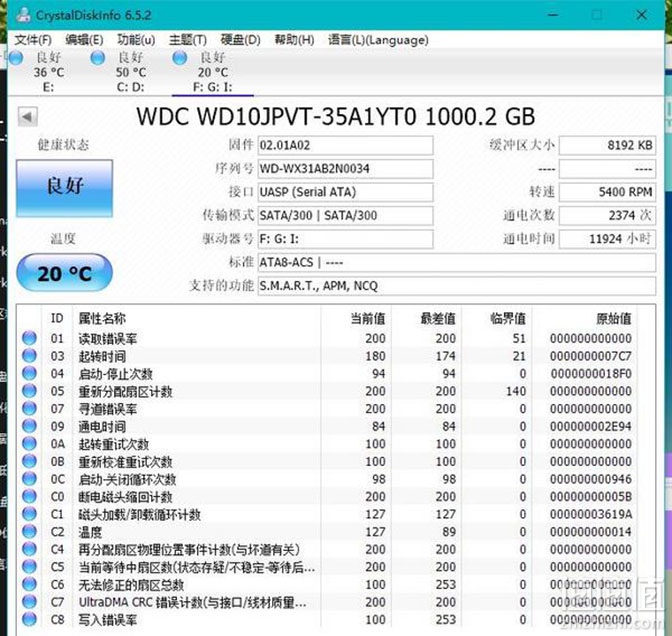This screenshot has height=636, width=672.
Task: Click the transfer mode field SATA/300
Action: [x=345, y=216]
